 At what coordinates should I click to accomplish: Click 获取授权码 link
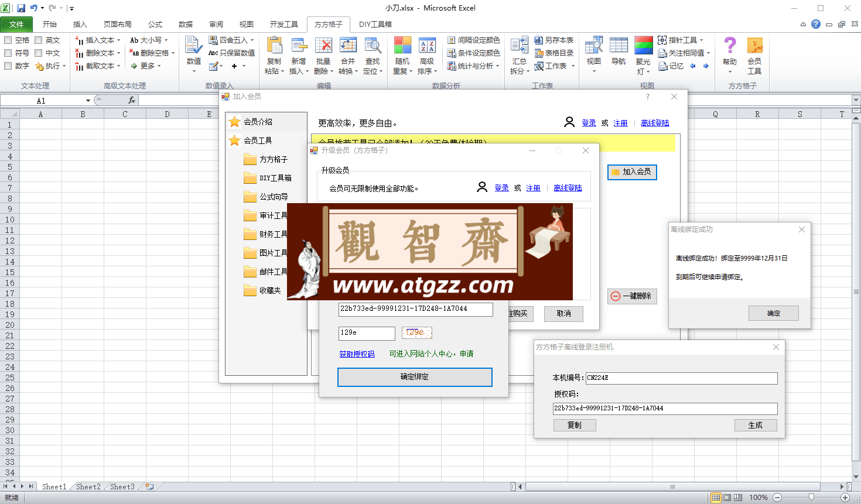pyautogui.click(x=357, y=354)
